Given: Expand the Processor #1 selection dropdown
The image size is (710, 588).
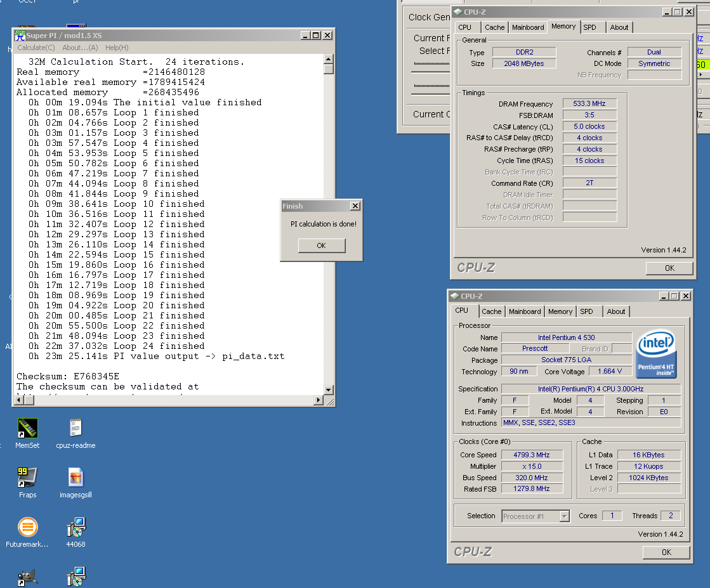Looking at the screenshot, I should click(x=564, y=516).
